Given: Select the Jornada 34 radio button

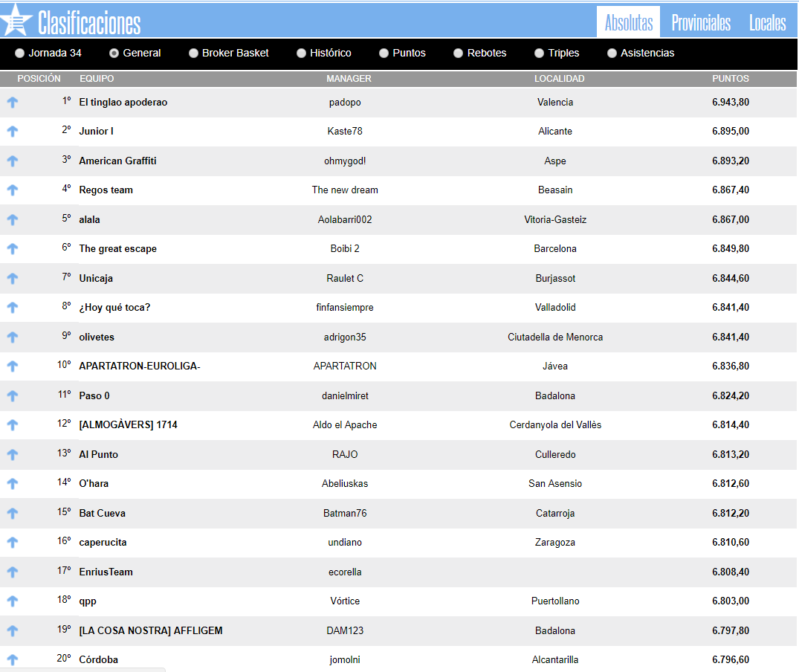Looking at the screenshot, I should (19, 54).
